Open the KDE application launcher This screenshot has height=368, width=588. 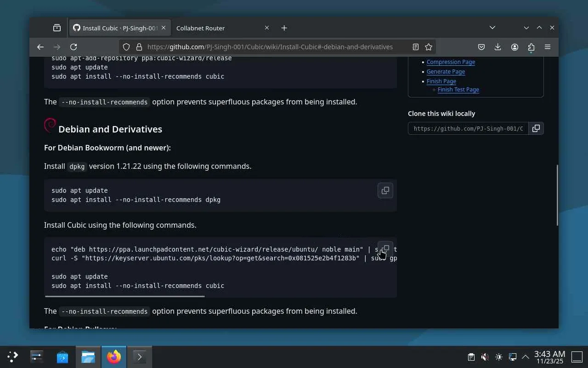(13, 356)
